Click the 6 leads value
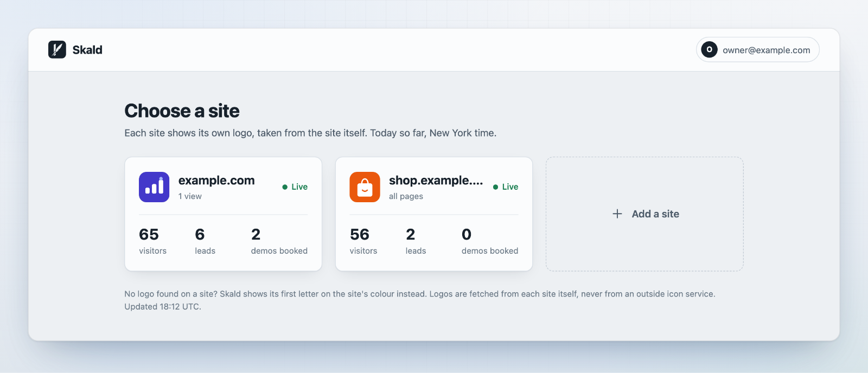The width and height of the screenshot is (868, 373). pos(200,235)
